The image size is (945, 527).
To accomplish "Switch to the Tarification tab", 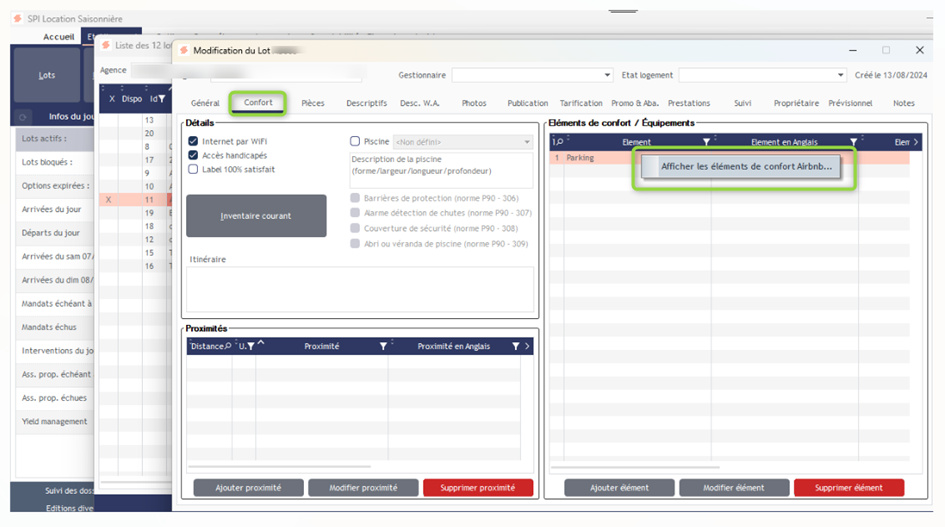I will pos(581,103).
